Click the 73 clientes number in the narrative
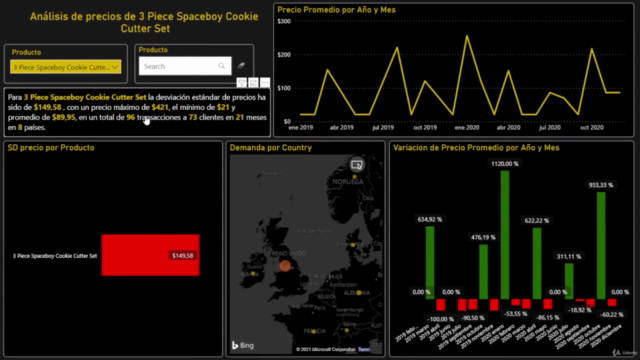Image resolution: width=640 pixels, height=360 pixels. [x=193, y=118]
